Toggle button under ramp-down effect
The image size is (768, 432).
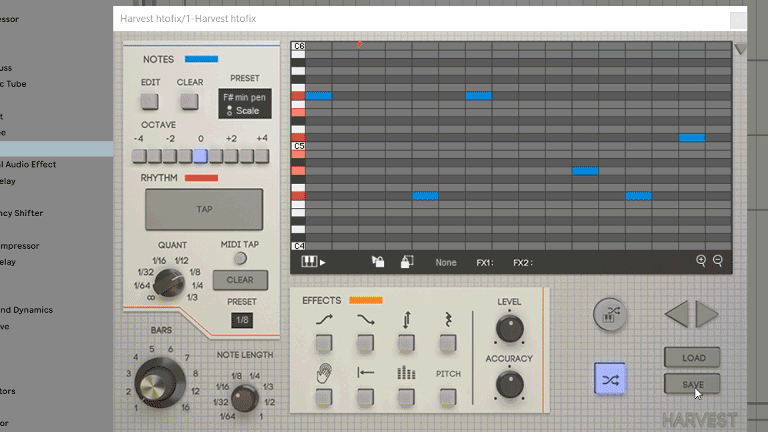pyautogui.click(x=365, y=343)
